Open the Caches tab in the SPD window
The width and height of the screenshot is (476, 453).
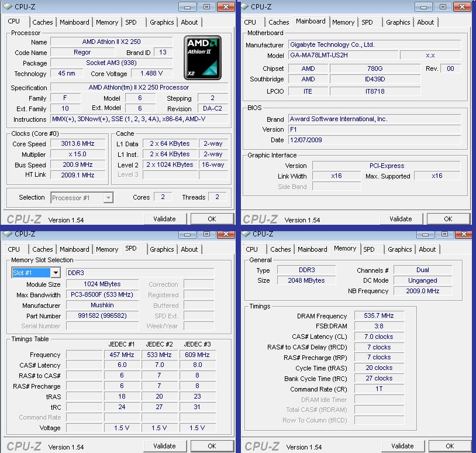43,249
